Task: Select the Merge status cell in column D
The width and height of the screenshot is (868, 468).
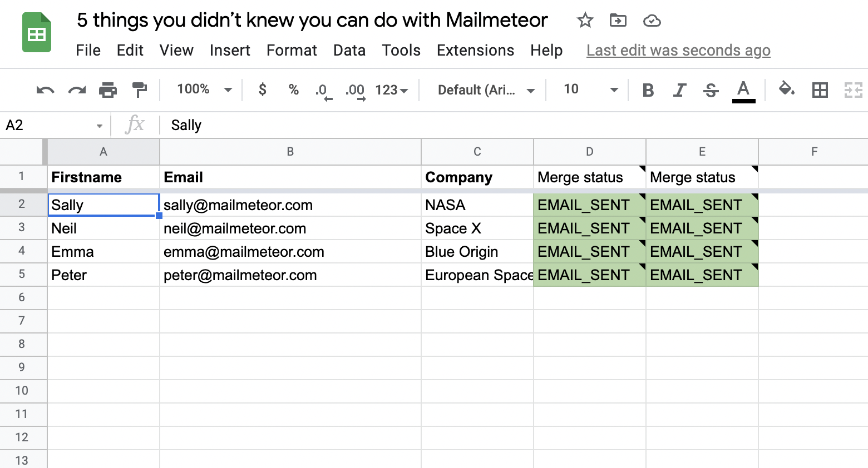Action: [590, 177]
